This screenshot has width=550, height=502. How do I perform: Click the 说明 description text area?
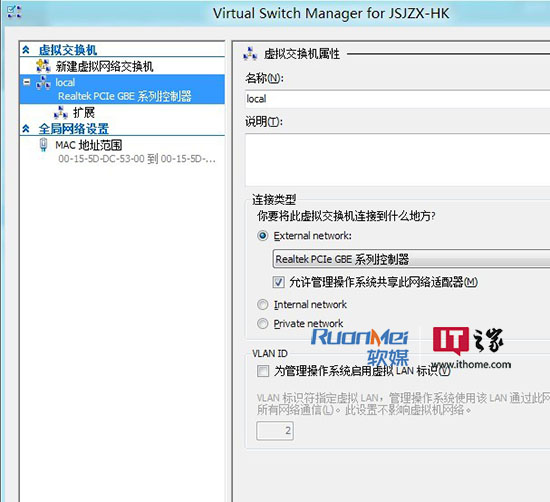pos(397,160)
